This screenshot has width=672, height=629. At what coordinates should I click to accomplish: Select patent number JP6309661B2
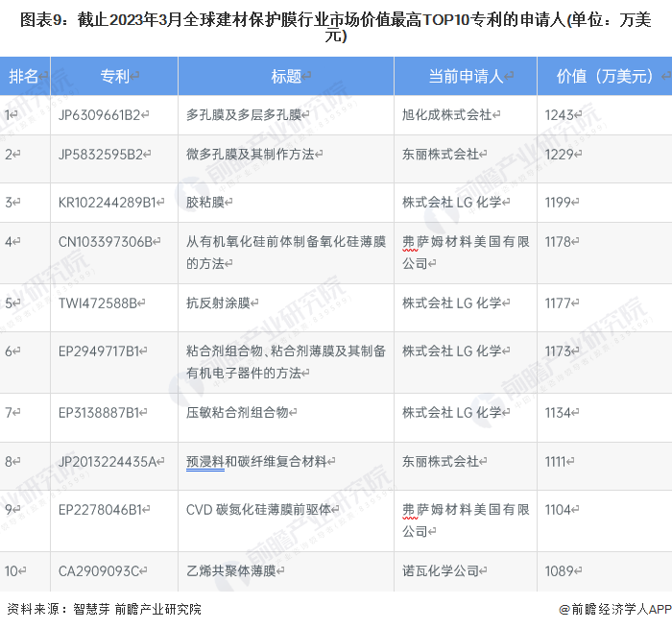pos(100,115)
